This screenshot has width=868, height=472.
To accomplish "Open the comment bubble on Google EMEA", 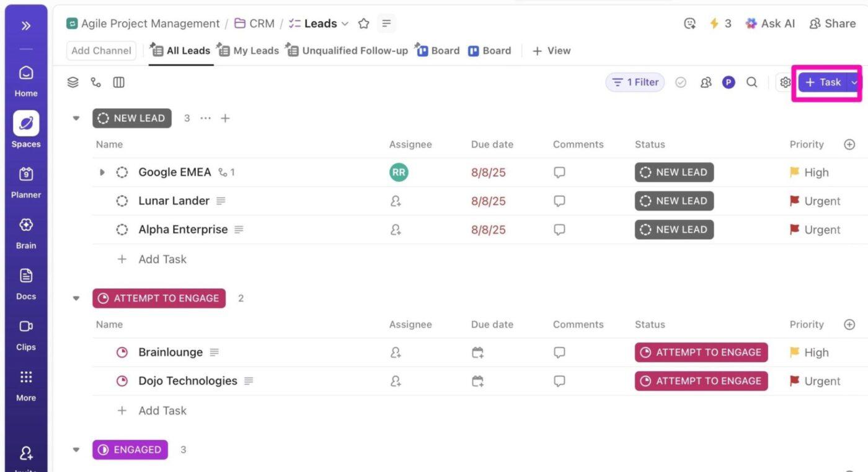I will tap(559, 172).
